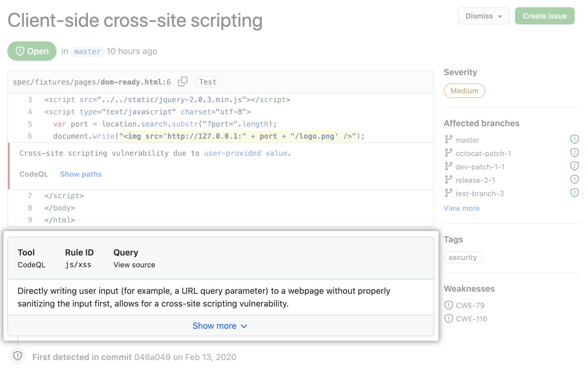Select the dev-patch-1-1 branch name
This screenshot has height=368, width=588.
[x=480, y=167]
